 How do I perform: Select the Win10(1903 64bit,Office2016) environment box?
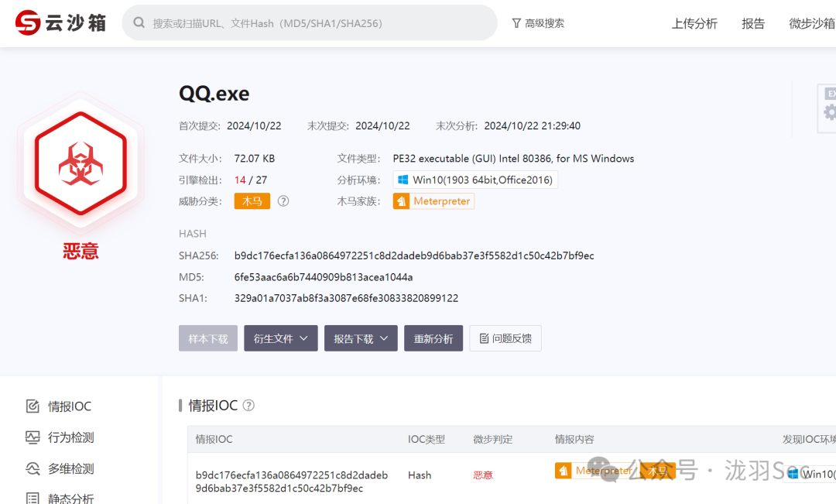click(475, 180)
